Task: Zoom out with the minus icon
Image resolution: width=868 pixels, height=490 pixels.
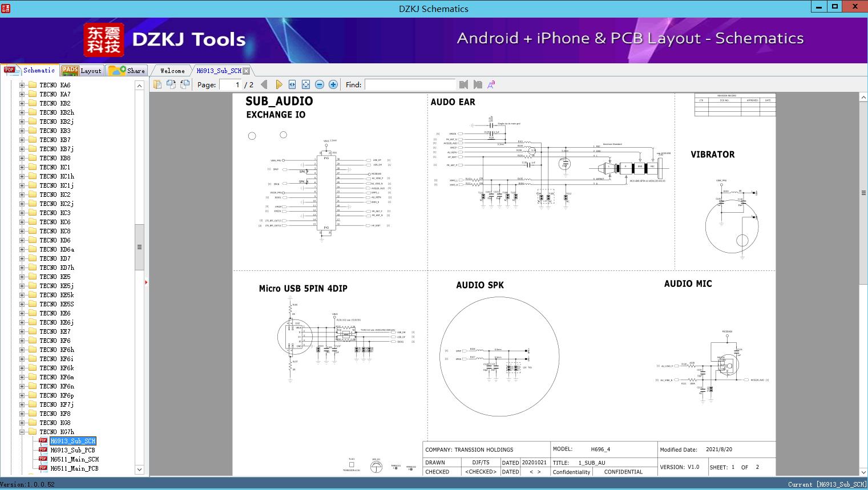Action: click(x=320, y=84)
